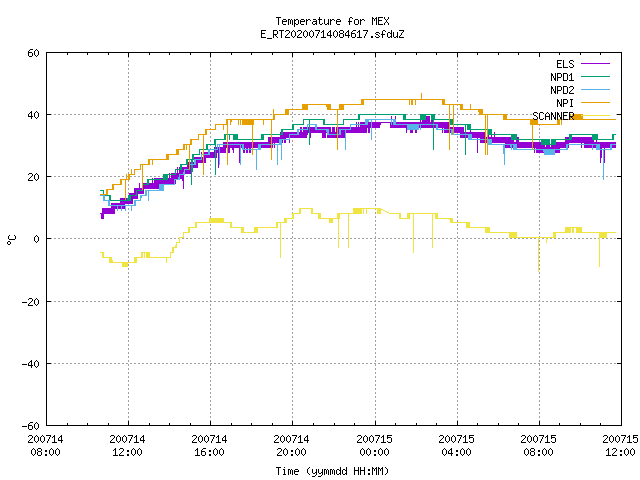Click the x-axis tick label 200715 08:00
This screenshot has width=640, height=480.
(x=538, y=446)
